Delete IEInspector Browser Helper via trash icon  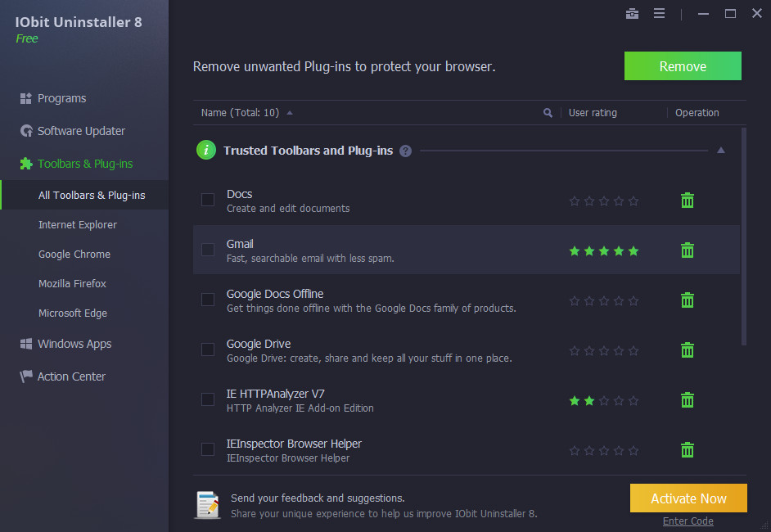(688, 450)
